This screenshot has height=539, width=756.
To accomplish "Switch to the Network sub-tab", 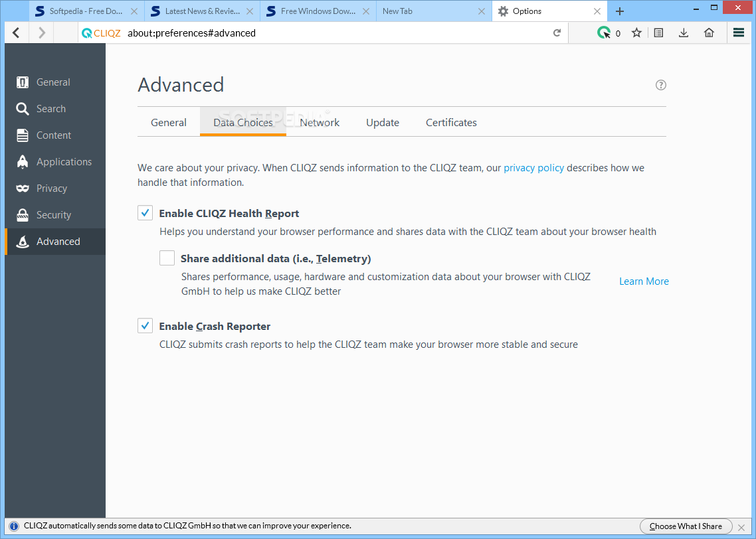I will [320, 122].
